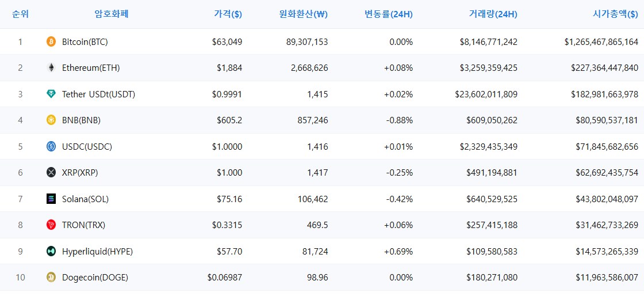This screenshot has width=644, height=296.
Task: Select TRON price $0.3315
Action: coord(227,225)
